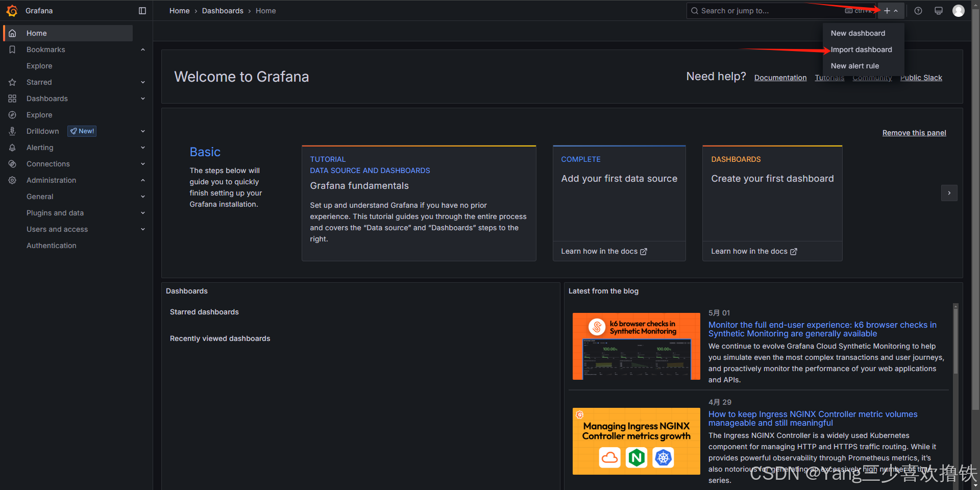Click the Search or jump to field
This screenshot has width=980, height=490.
[781, 11]
